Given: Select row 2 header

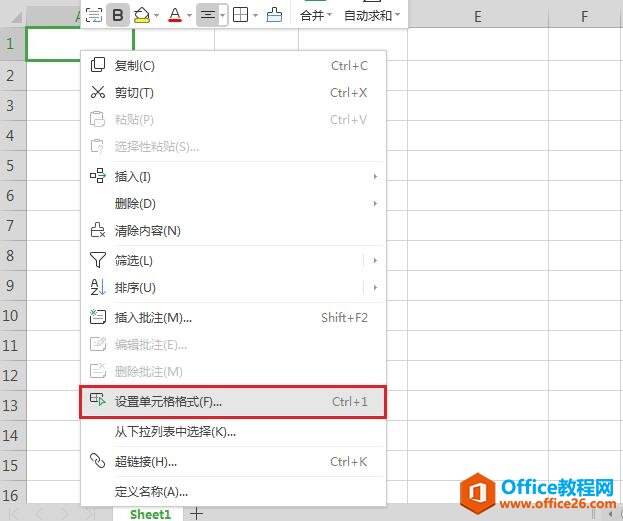Looking at the screenshot, I should [12, 76].
